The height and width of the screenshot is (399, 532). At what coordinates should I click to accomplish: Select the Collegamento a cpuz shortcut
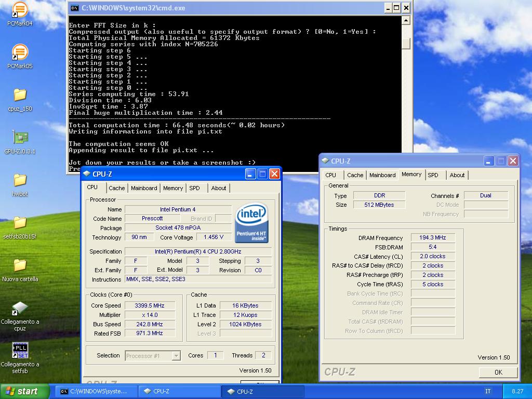click(20, 315)
